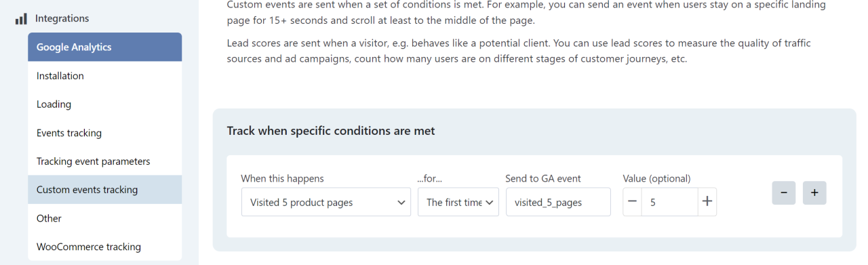This screenshot has width=868, height=265.
Task: Remove condition row with the minus button
Action: [x=784, y=192]
